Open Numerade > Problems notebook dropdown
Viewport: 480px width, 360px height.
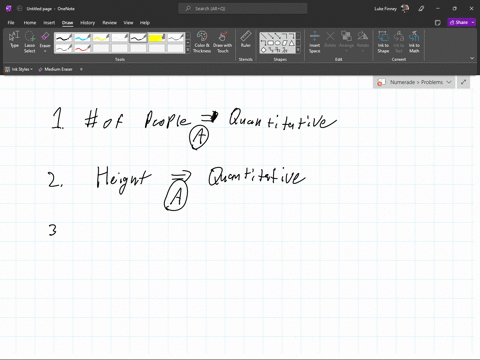pyautogui.click(x=414, y=82)
